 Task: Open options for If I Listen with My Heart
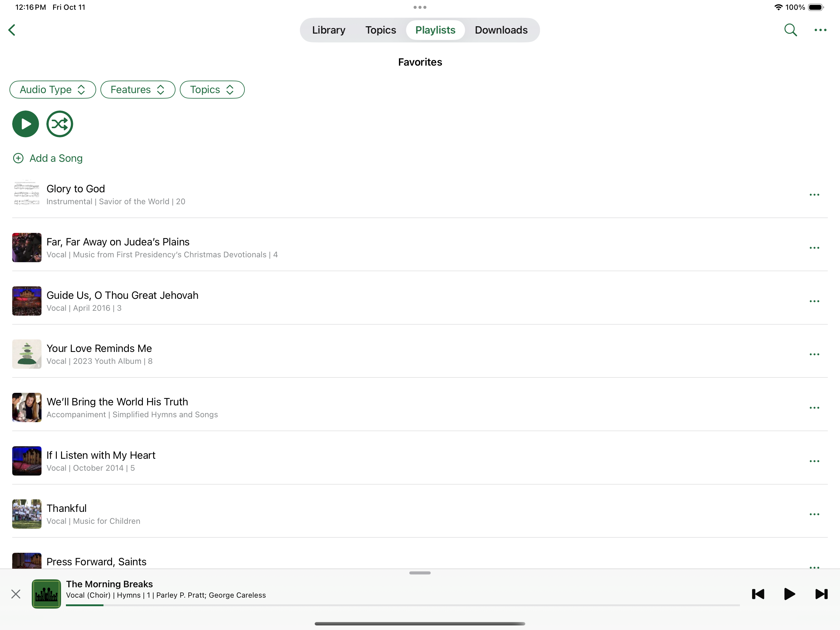point(814,461)
